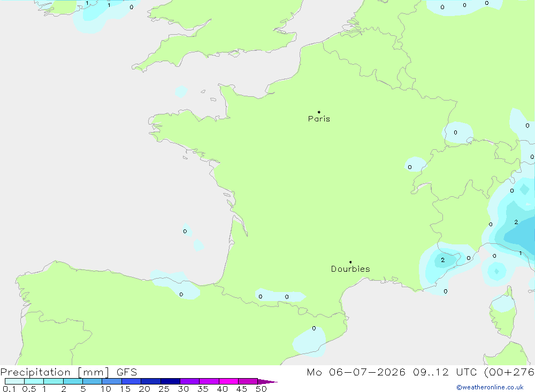Pick the 0.1–0.5 mm legend swatch

point(14,381)
